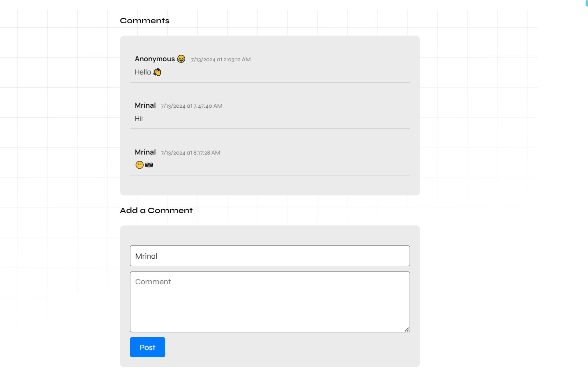Click the laughing emoji beside Anonymous

(x=181, y=59)
